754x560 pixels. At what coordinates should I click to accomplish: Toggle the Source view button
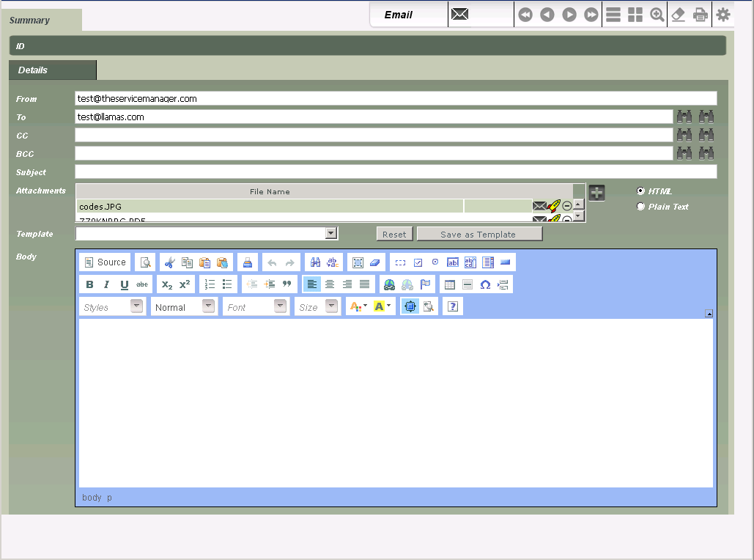tap(105, 262)
